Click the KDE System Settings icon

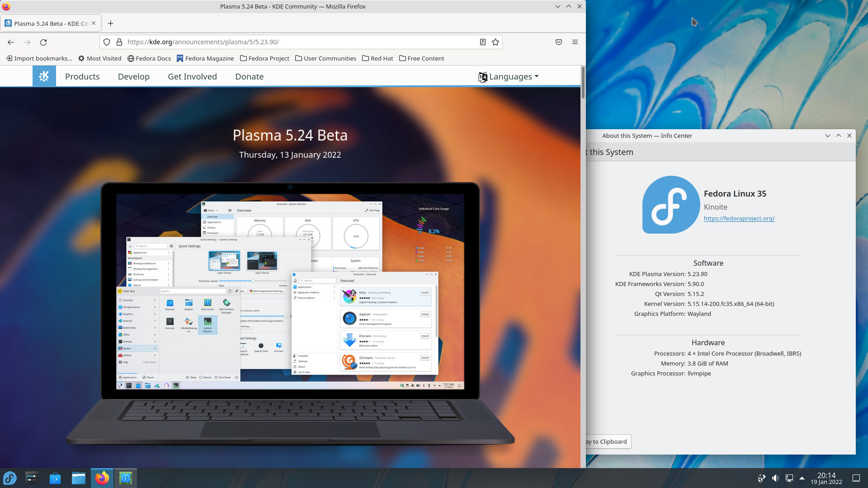pos(31,478)
